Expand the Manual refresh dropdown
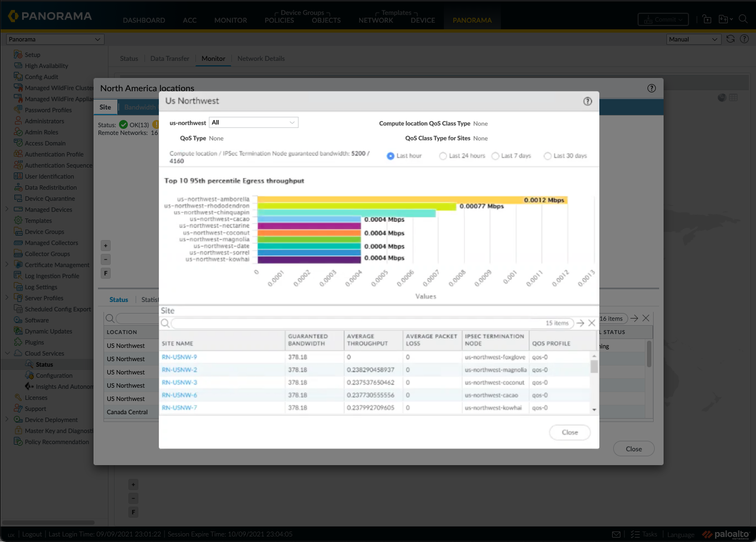This screenshot has height=542, width=756. [x=693, y=39]
